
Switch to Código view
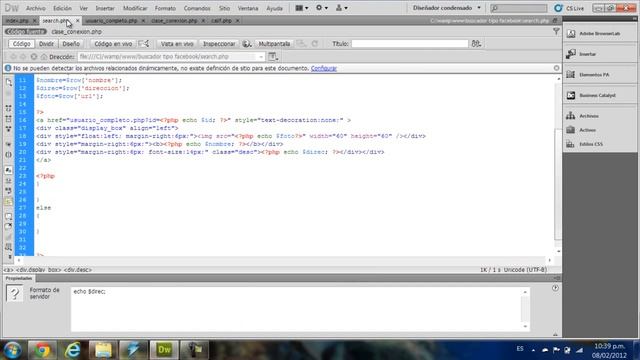pyautogui.click(x=21, y=44)
